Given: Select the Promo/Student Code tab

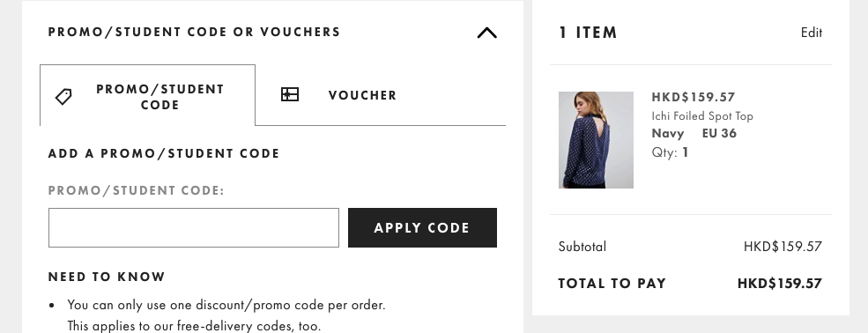Looking at the screenshot, I should coord(148,95).
